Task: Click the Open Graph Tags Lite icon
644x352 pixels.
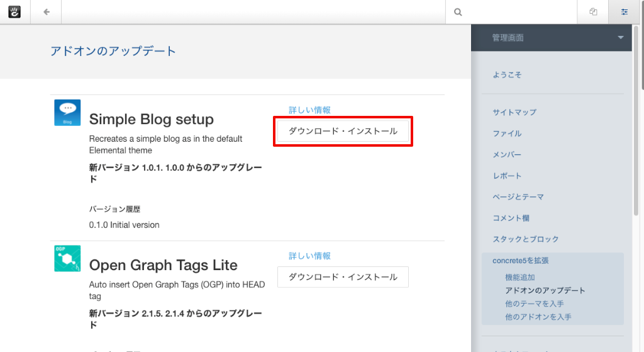Action: 67,259
